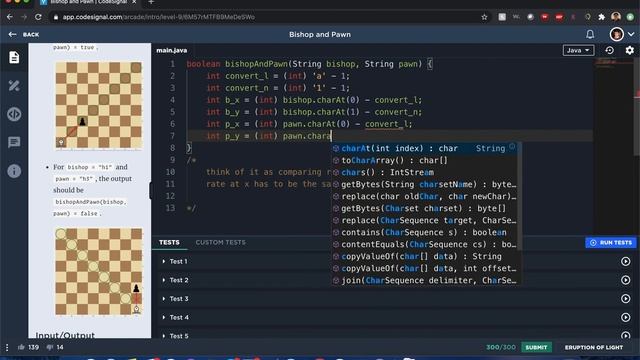Image resolution: width=640 pixels, height=360 pixels.
Task: Open the user profile avatar
Action: point(616,34)
